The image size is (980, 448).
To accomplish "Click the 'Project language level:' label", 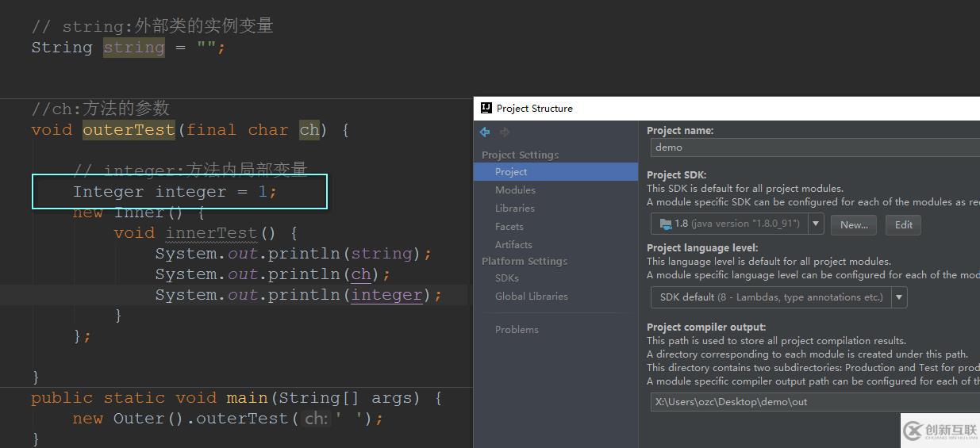I will coord(702,247).
